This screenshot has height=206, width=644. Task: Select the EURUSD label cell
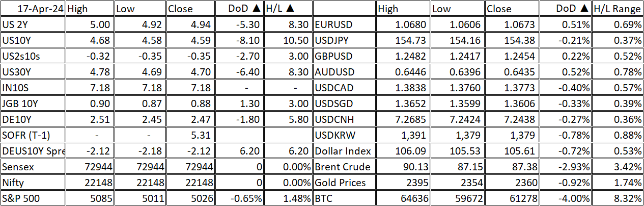coord(345,24)
